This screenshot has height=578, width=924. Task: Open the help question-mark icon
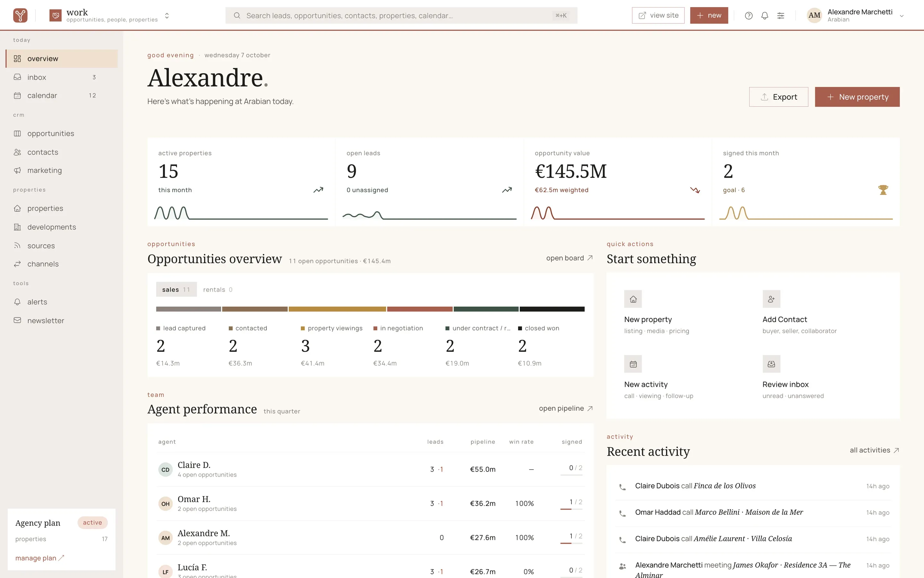pos(749,16)
